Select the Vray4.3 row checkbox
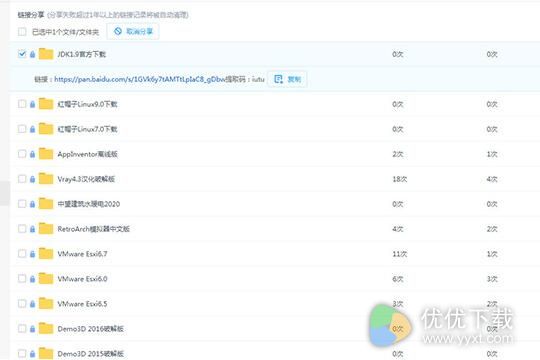540x360 pixels. (22, 179)
